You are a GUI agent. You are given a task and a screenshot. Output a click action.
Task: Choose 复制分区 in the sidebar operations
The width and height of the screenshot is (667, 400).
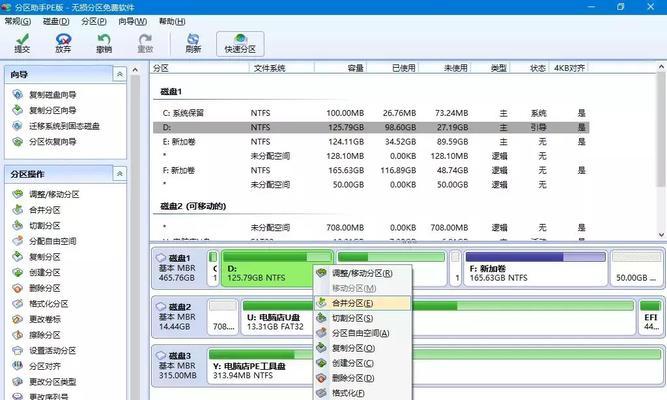click(x=45, y=257)
